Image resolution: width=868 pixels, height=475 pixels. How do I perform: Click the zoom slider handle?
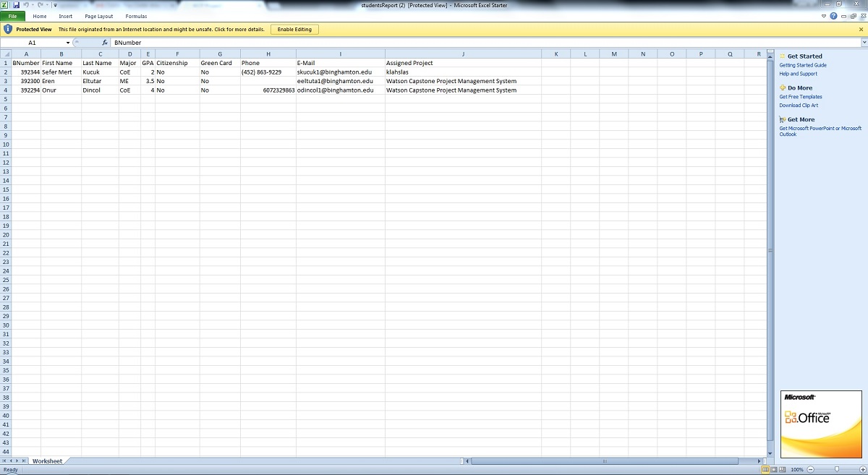click(x=837, y=469)
